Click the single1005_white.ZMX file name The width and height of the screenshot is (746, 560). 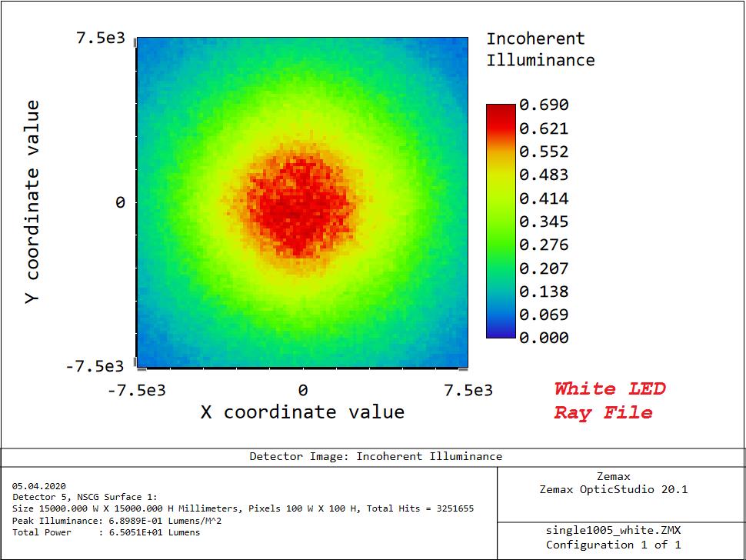pyautogui.click(x=613, y=531)
